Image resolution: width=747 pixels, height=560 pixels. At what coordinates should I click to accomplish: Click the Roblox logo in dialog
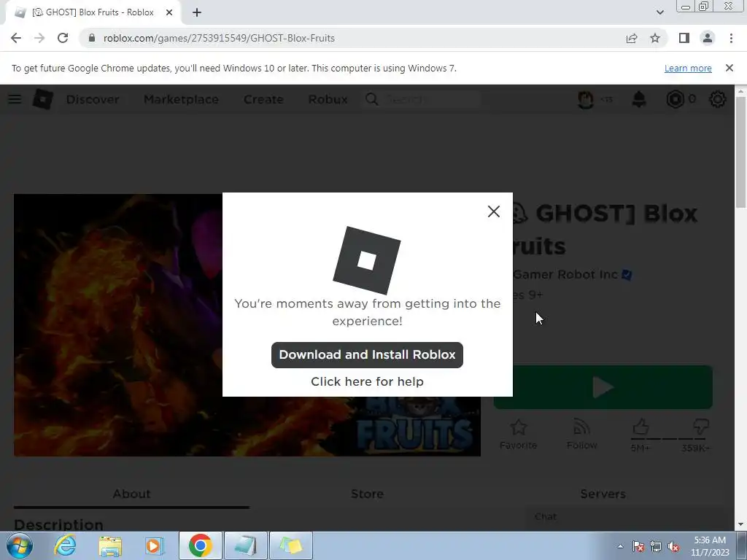tap(366, 260)
